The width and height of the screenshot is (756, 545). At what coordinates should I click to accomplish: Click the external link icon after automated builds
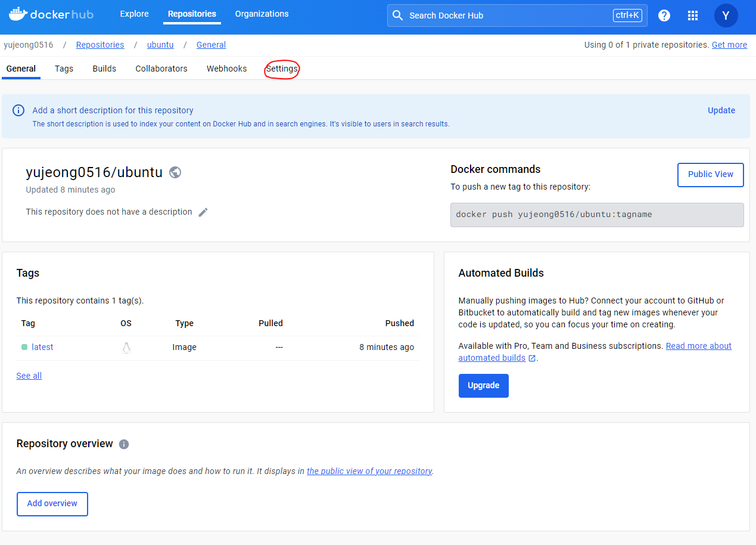click(x=532, y=358)
